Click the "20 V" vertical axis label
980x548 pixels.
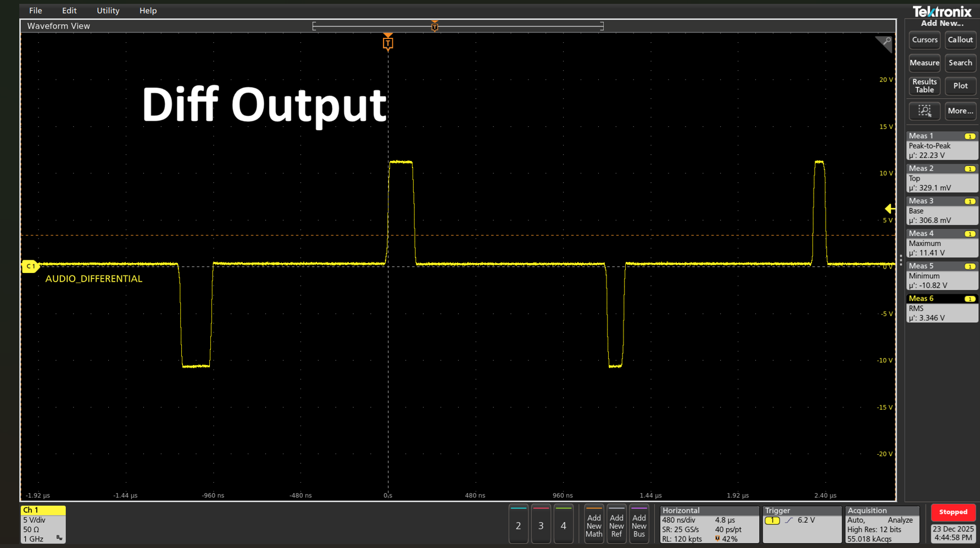[886, 80]
